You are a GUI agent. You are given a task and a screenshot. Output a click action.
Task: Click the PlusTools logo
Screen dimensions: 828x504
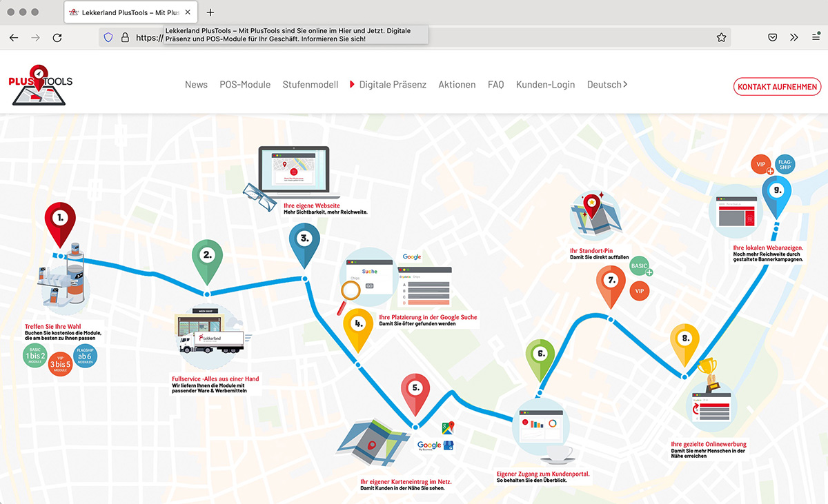(40, 85)
